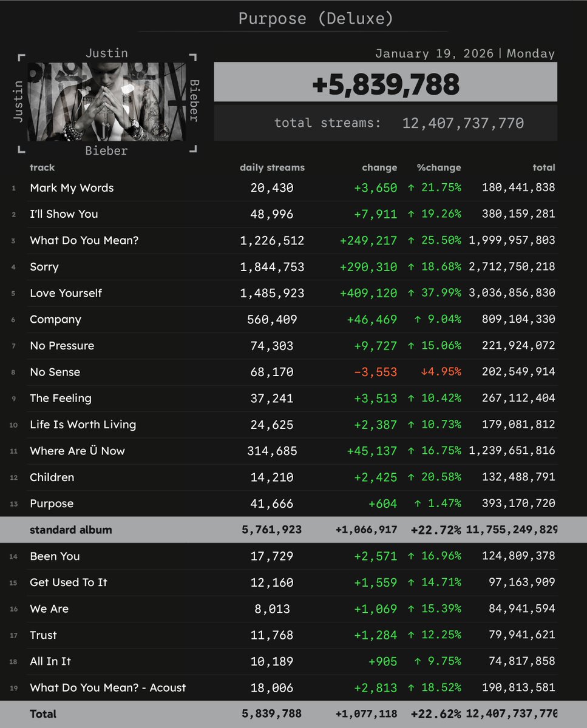Select the track 'Purpose' in row 13

(52, 504)
